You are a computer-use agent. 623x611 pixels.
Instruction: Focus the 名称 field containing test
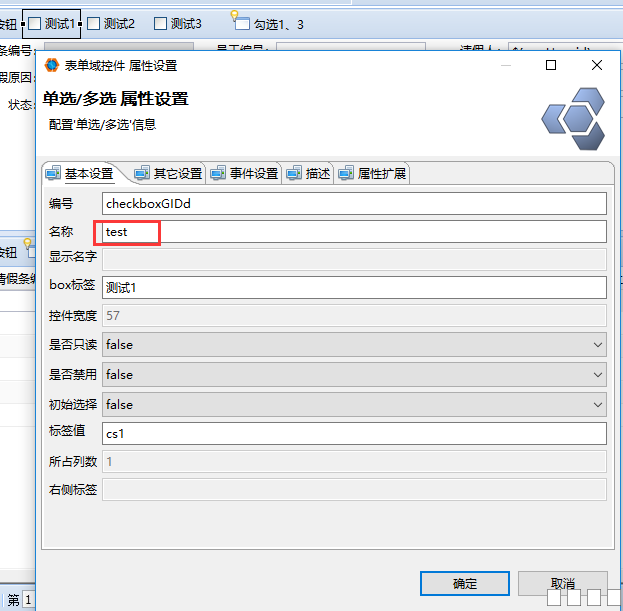(x=355, y=232)
